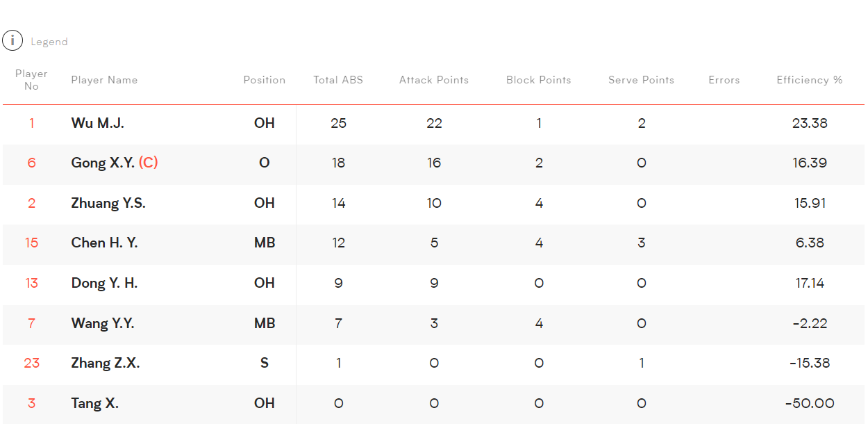This screenshot has width=868, height=424.
Task: Click Tang X. player name
Action: click(94, 403)
